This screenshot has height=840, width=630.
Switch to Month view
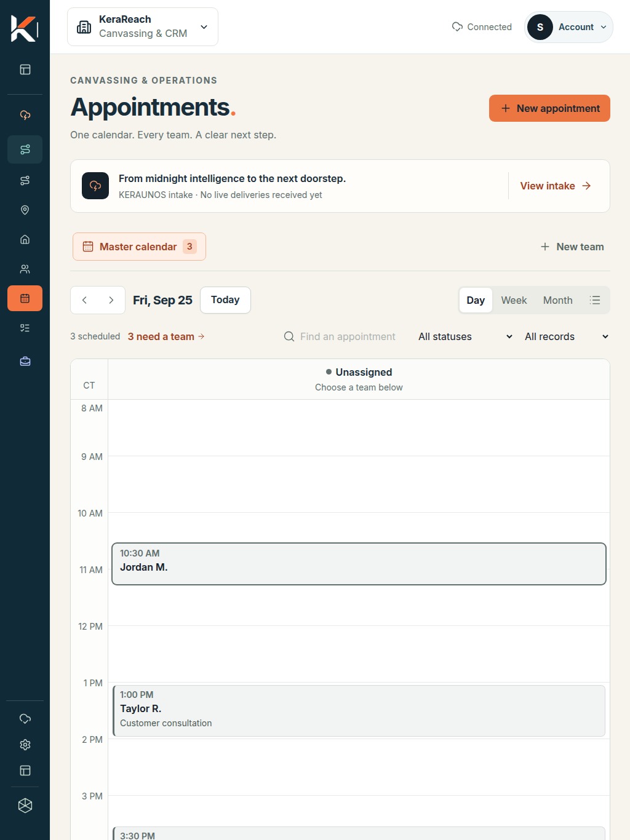click(x=557, y=300)
